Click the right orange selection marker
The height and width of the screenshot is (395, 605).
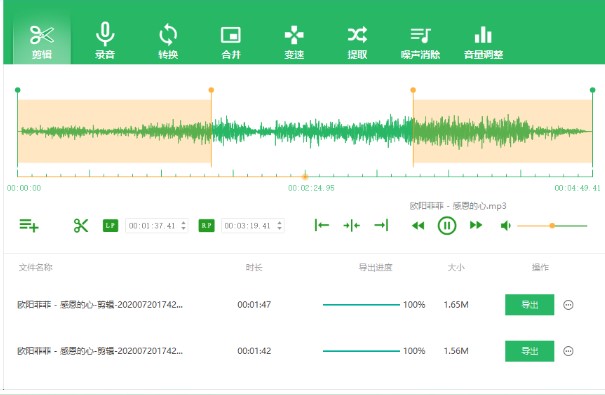point(413,90)
